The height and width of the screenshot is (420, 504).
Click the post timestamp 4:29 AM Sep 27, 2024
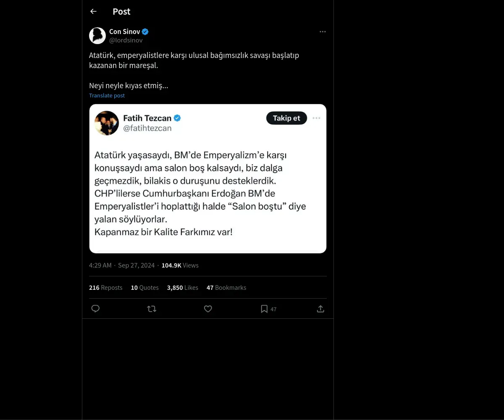click(122, 265)
